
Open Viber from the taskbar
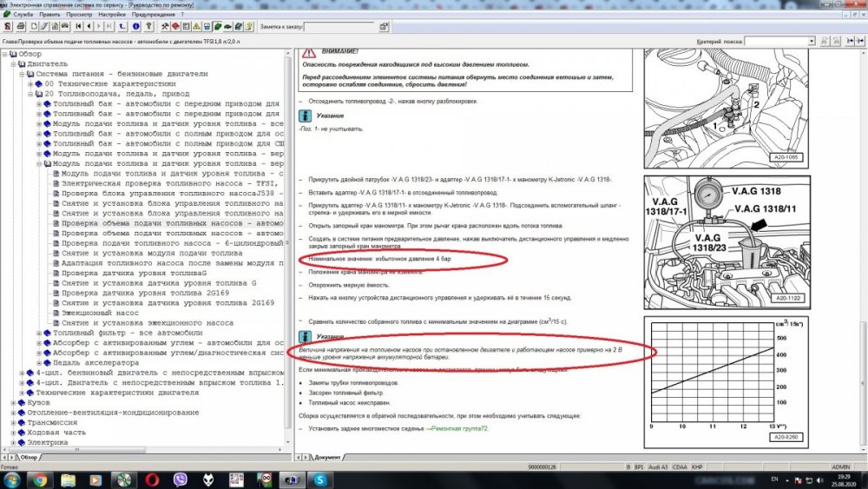(x=180, y=479)
